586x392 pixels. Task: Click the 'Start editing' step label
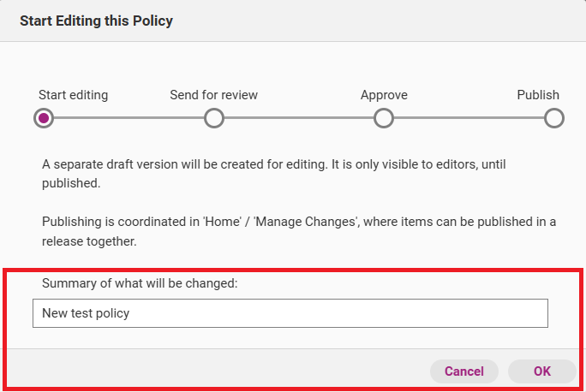pyautogui.click(x=74, y=95)
